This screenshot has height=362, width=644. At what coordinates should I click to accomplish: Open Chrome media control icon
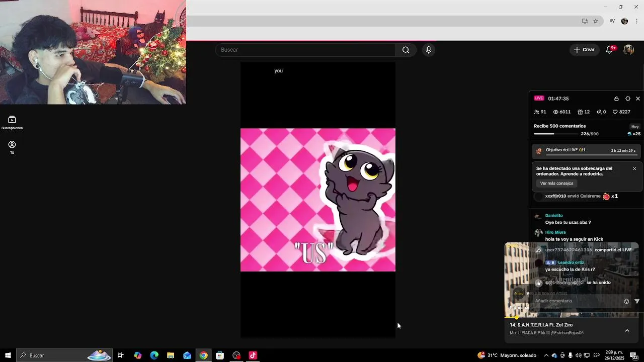point(612,21)
